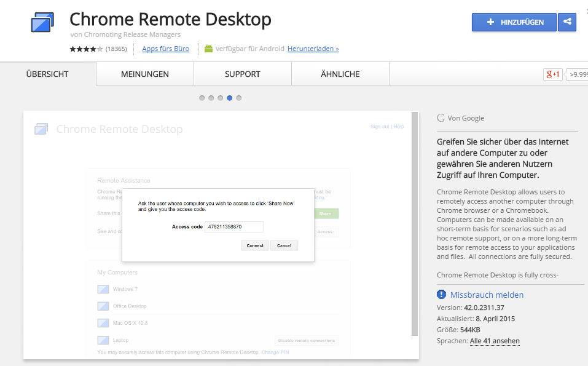Select the fourth carousel dot
588x366 pixels.
pyautogui.click(x=230, y=98)
